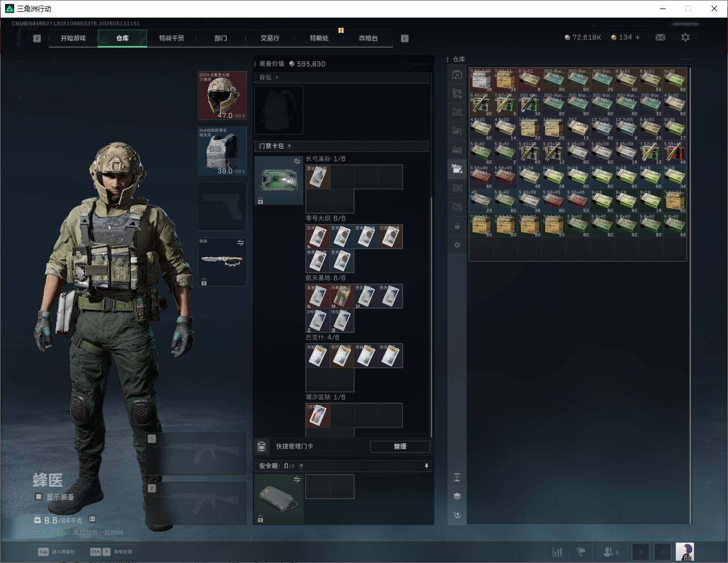Click the 72,618K currency balance

(x=583, y=37)
